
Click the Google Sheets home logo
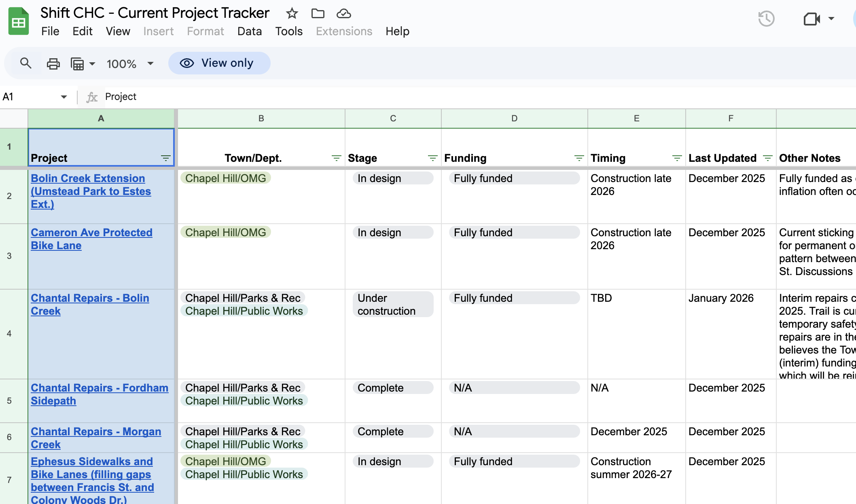point(19,21)
